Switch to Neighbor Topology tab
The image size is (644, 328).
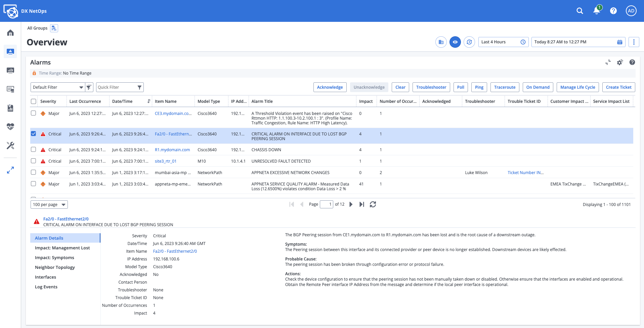click(x=55, y=268)
